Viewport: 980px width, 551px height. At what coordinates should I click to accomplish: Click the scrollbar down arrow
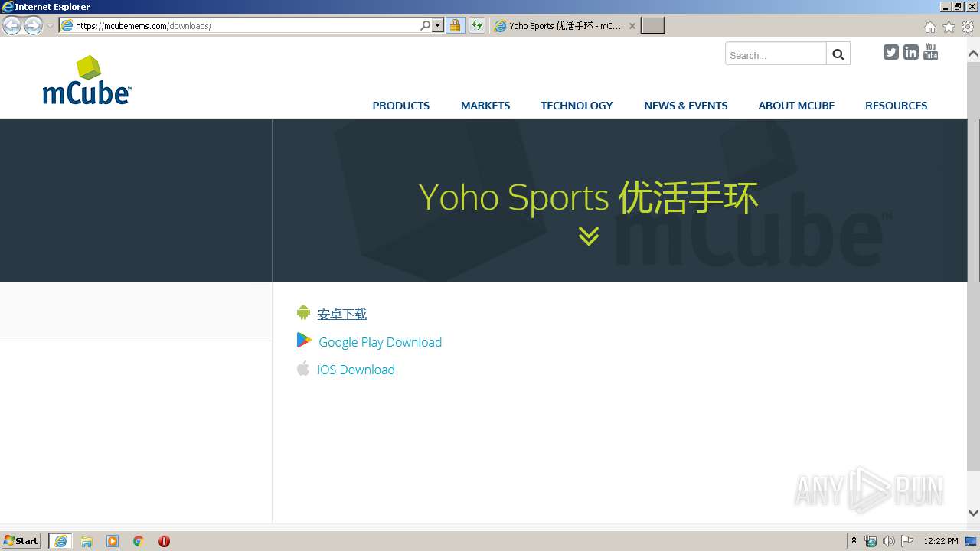[x=973, y=514]
